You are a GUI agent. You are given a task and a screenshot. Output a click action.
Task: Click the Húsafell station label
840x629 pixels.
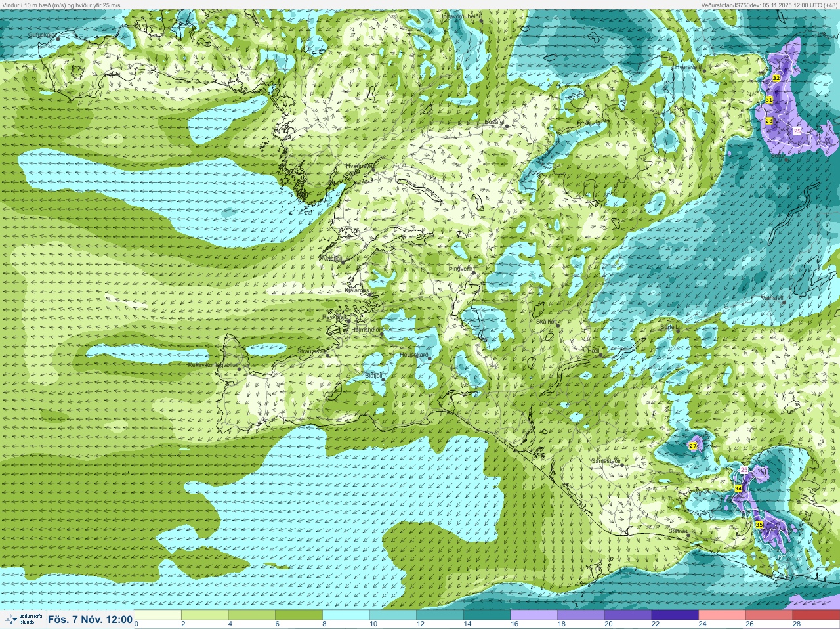tap(495, 122)
